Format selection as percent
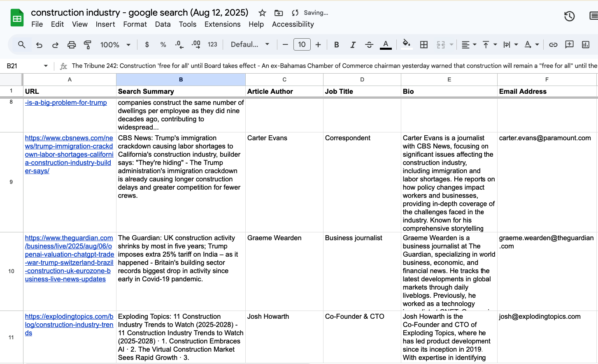The image size is (598, 364). (x=163, y=44)
